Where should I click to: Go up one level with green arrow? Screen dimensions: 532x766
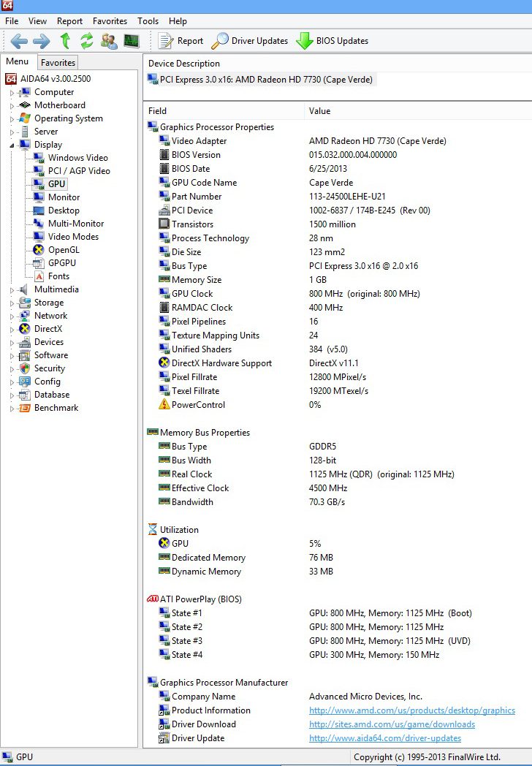point(65,41)
